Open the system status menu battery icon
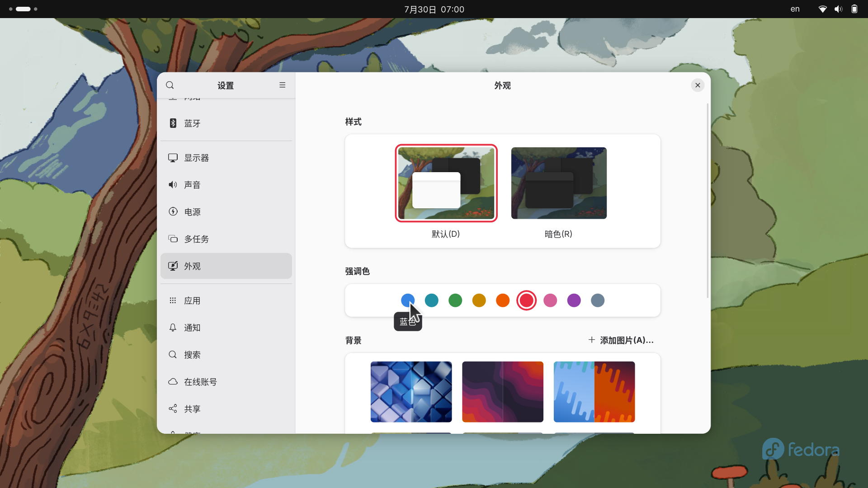This screenshot has width=868, height=488. coord(854,9)
